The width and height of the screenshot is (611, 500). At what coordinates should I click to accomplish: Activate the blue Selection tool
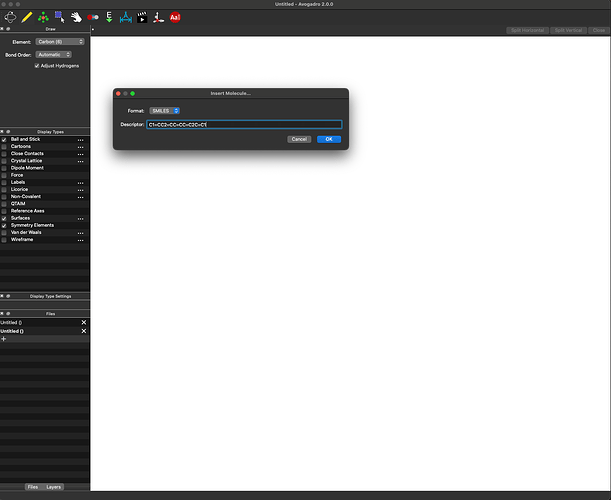coord(60,17)
